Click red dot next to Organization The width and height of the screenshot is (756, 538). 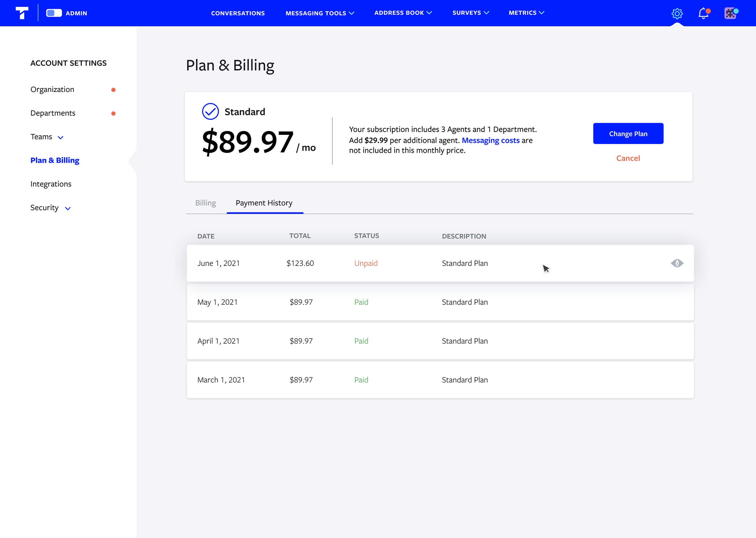[x=113, y=90]
